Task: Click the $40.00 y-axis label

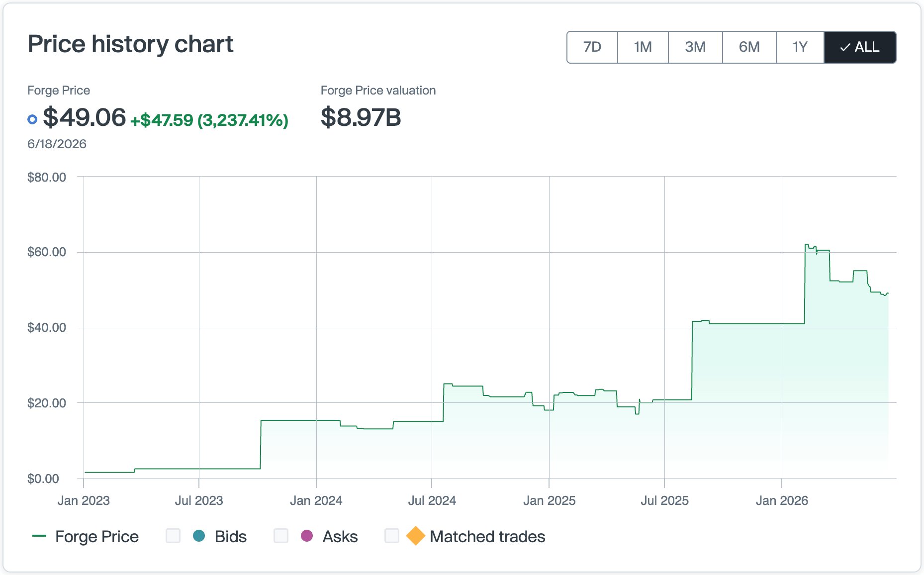Action: point(47,327)
